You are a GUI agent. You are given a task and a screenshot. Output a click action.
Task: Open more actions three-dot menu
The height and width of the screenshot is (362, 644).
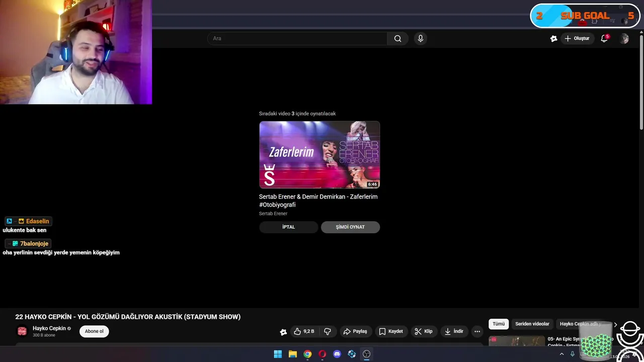pos(477,331)
